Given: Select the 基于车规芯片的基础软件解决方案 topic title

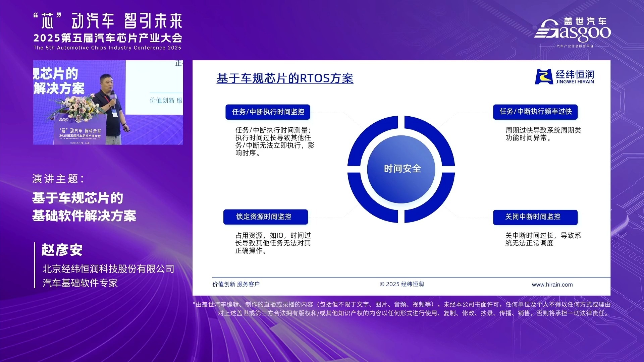Looking at the screenshot, I should [x=84, y=206].
